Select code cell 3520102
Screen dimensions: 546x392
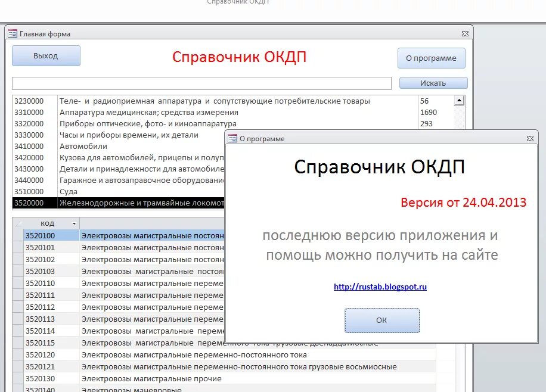(51, 259)
